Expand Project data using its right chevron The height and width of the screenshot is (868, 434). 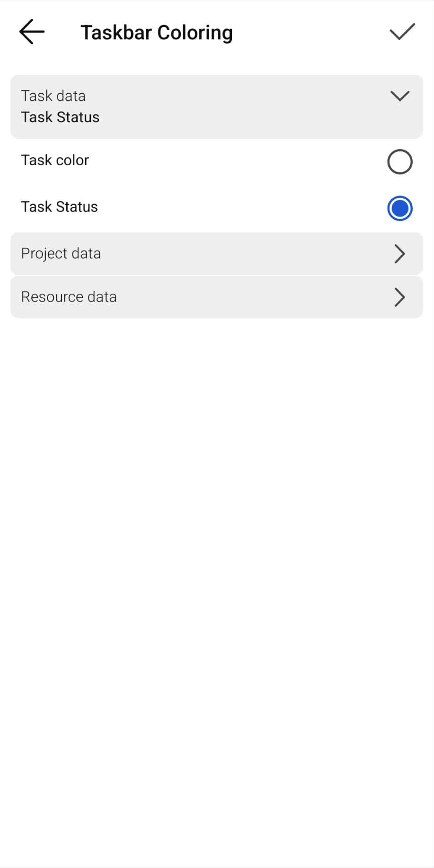(399, 254)
